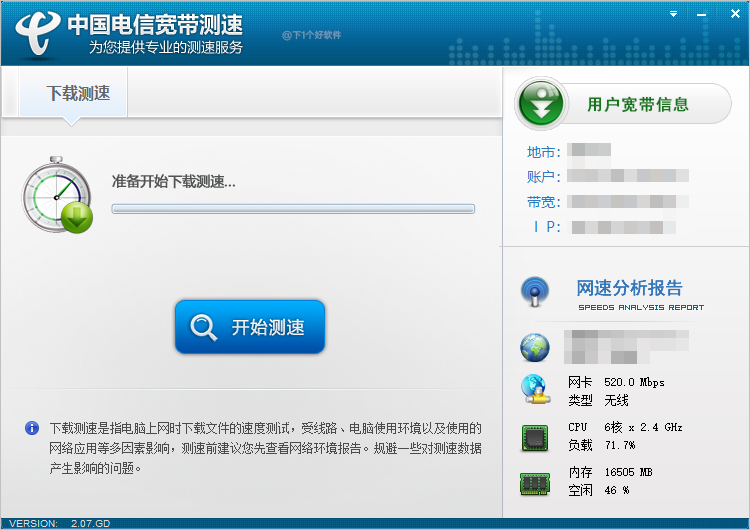Close the speed test window
This screenshot has width=750, height=530.
735,14
